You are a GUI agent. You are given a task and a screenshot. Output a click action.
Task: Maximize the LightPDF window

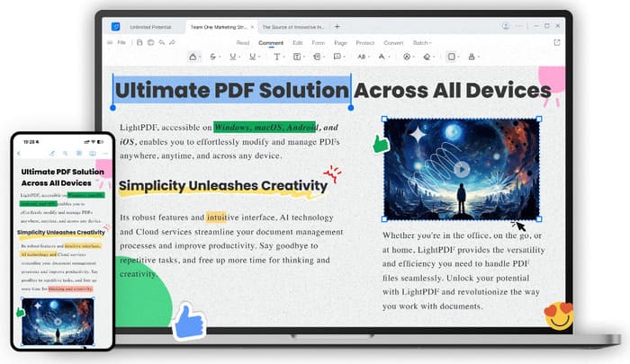[547, 26]
